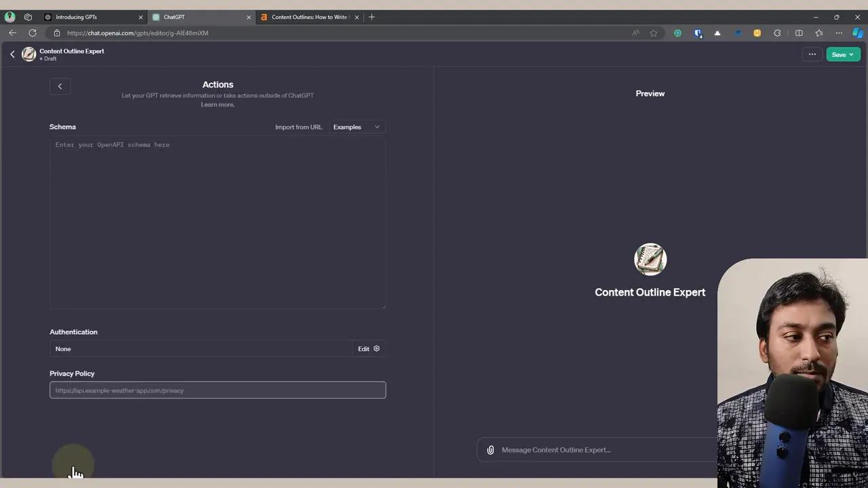
Task: Click the Privacy Policy URL input field
Action: tap(217, 390)
